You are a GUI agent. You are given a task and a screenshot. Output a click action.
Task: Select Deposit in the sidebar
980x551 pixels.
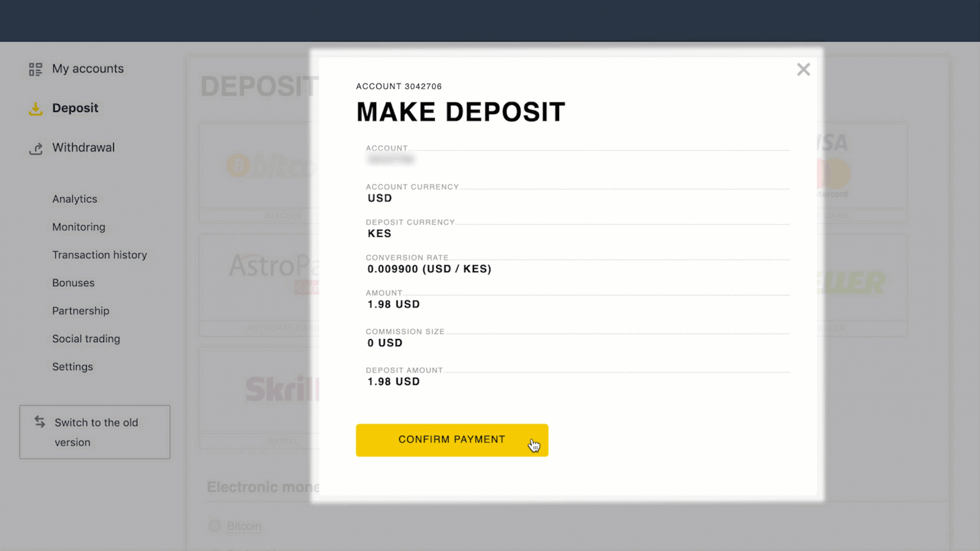pos(75,108)
